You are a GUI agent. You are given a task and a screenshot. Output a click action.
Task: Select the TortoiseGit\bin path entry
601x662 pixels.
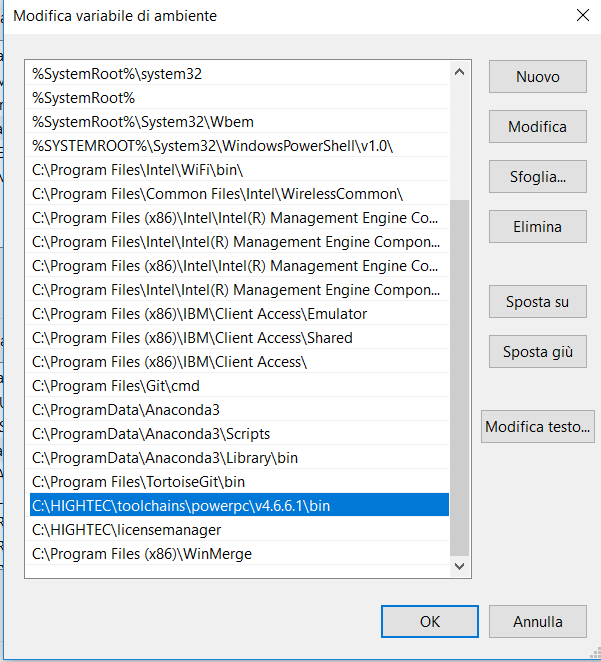point(138,482)
